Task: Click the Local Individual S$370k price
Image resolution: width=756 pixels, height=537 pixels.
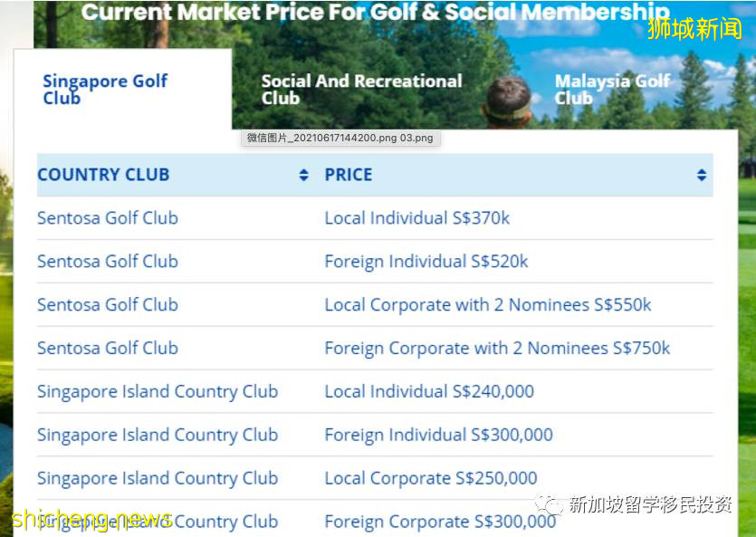Action: coord(417,218)
